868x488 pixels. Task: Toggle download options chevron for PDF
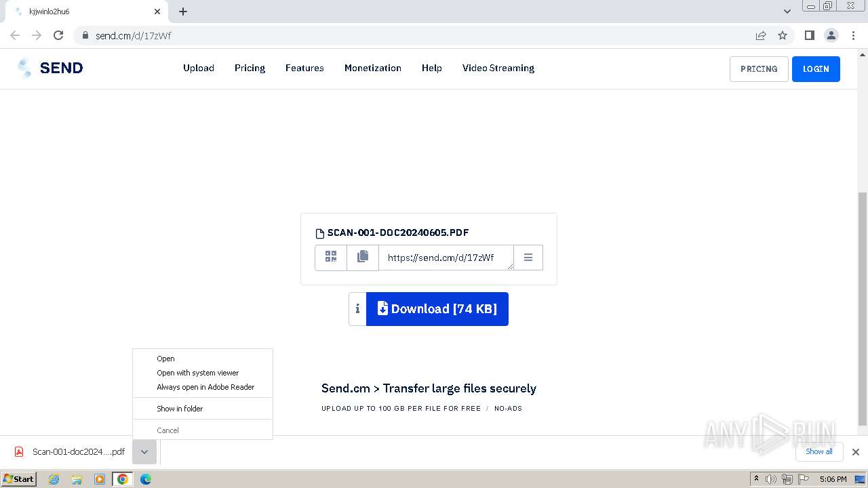coord(144,452)
